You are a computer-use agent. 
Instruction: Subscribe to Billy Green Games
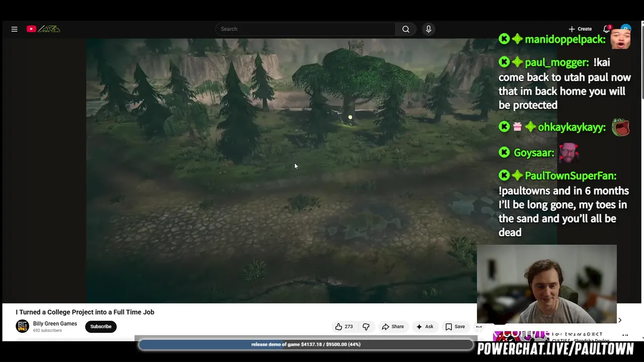(x=101, y=326)
